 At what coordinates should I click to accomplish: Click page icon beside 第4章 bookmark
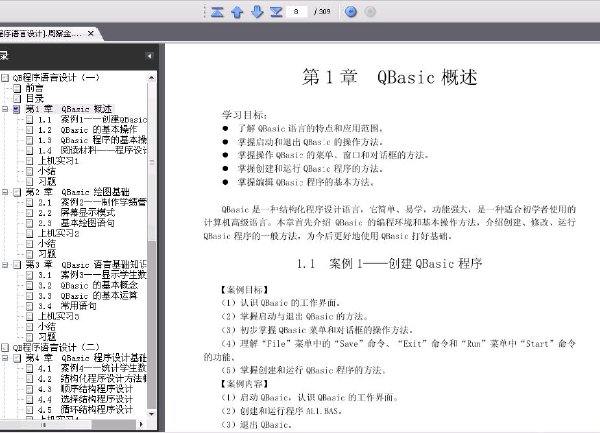pyautogui.click(x=17, y=358)
